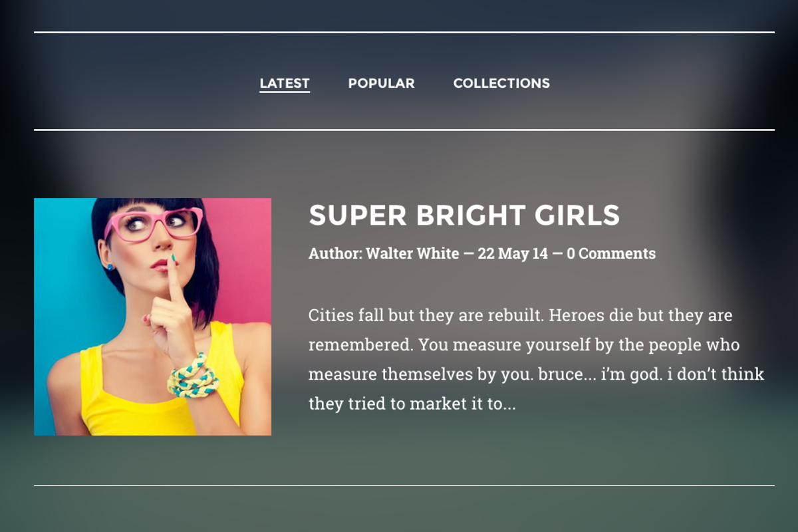This screenshot has height=532, width=798.
Task: Open the article SUPER BRIGHT GIRLS
Action: [x=464, y=216]
